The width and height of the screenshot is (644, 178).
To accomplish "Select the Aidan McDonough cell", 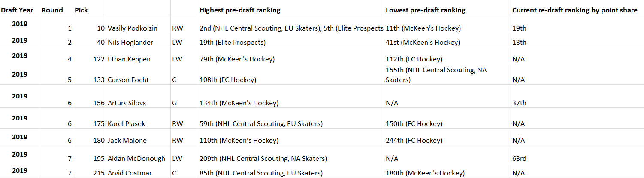I will point(136,159).
